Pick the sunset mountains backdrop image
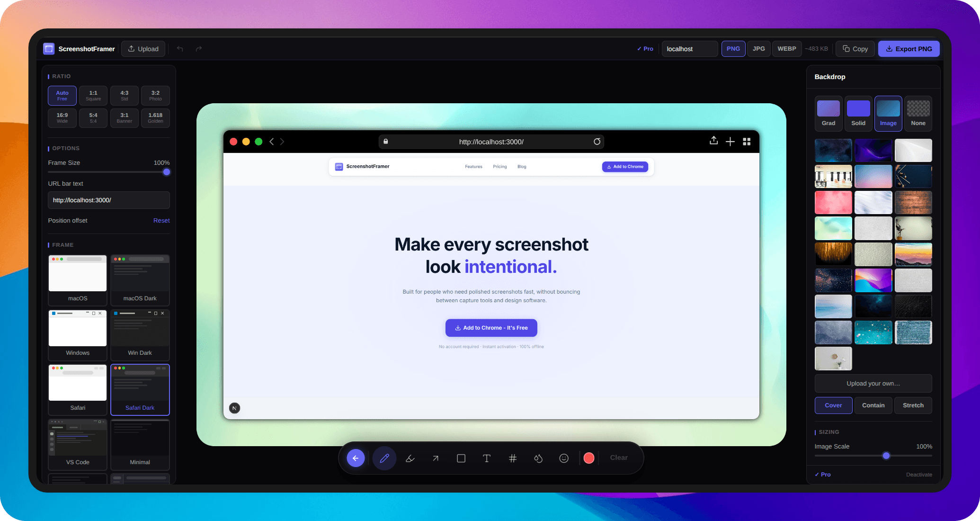Image resolution: width=980 pixels, height=521 pixels. [x=913, y=254]
